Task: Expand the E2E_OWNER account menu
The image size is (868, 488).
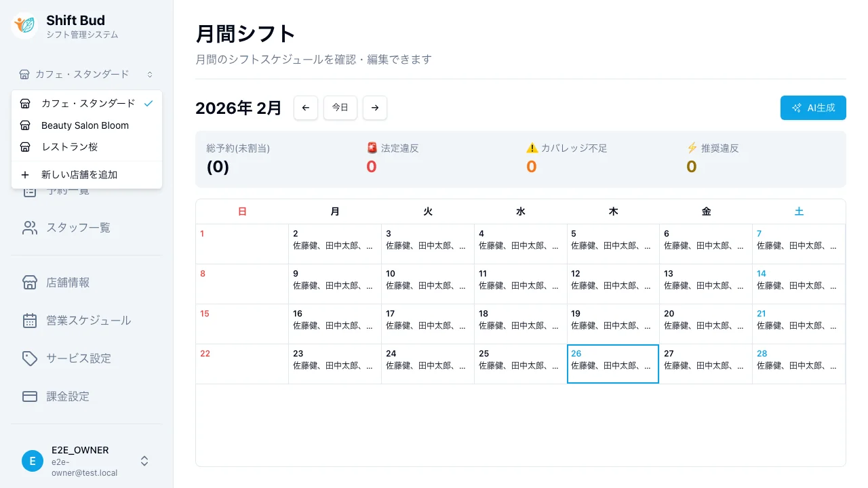Action: point(144,460)
